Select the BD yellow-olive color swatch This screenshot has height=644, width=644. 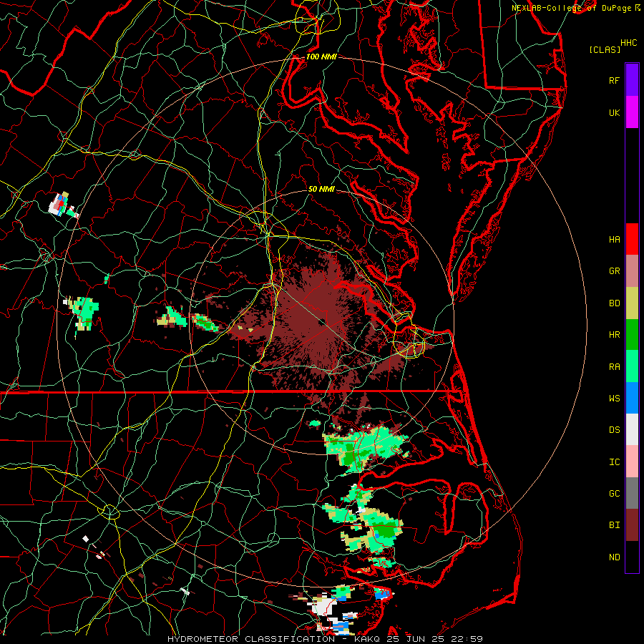(x=632, y=303)
